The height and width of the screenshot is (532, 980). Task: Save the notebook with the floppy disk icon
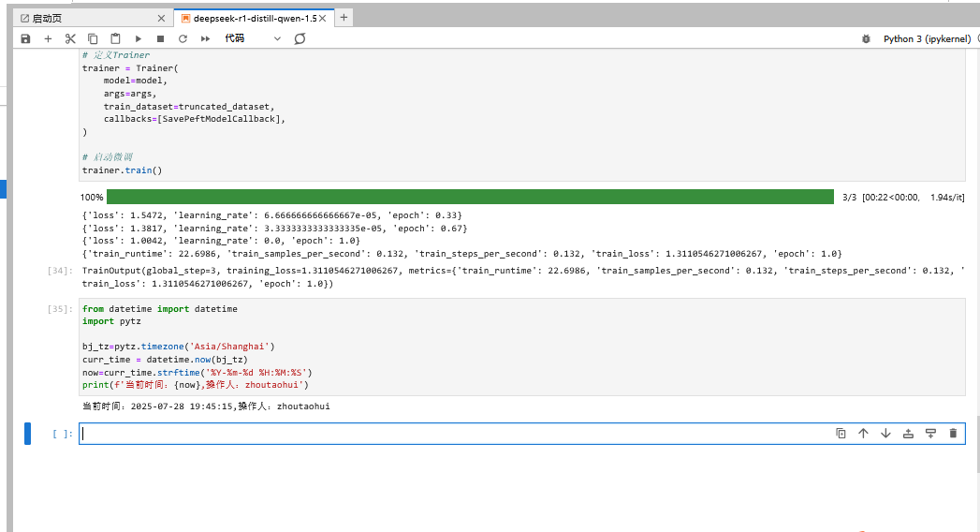click(x=25, y=38)
